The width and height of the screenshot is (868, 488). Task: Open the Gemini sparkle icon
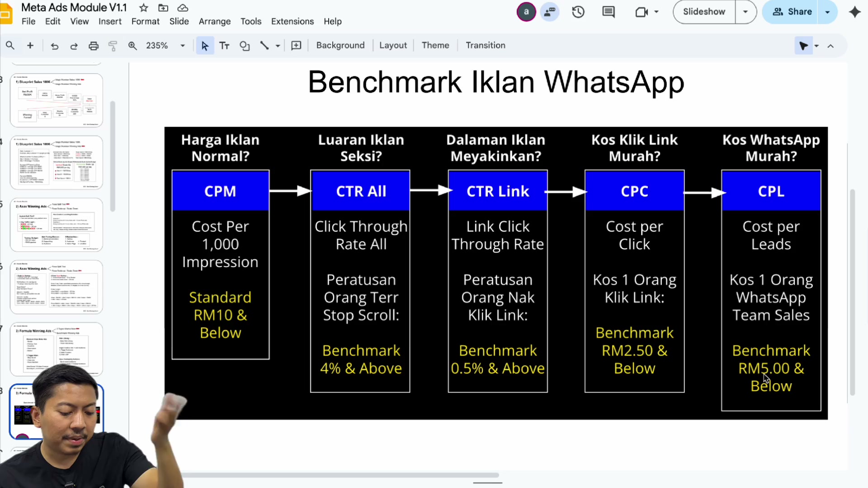[854, 12]
